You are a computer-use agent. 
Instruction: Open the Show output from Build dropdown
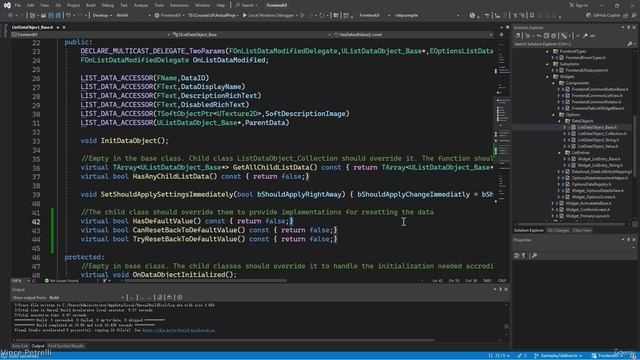[x=87, y=298]
